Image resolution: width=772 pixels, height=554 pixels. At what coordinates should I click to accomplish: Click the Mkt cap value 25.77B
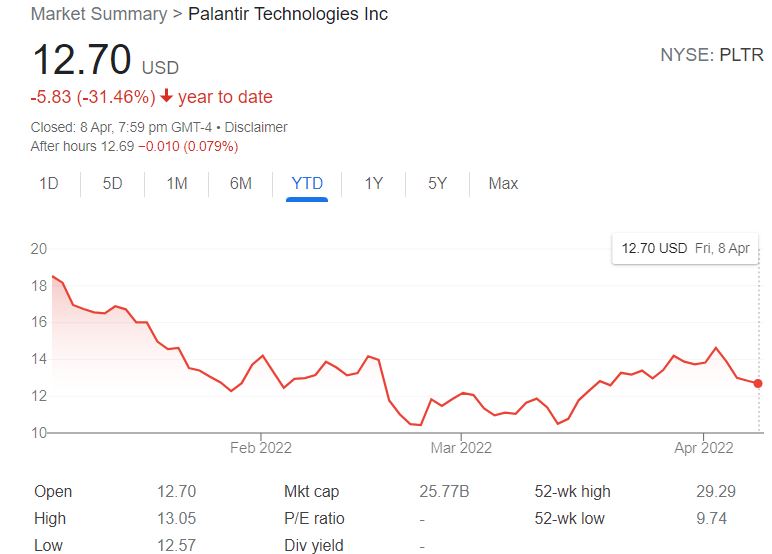tap(443, 491)
